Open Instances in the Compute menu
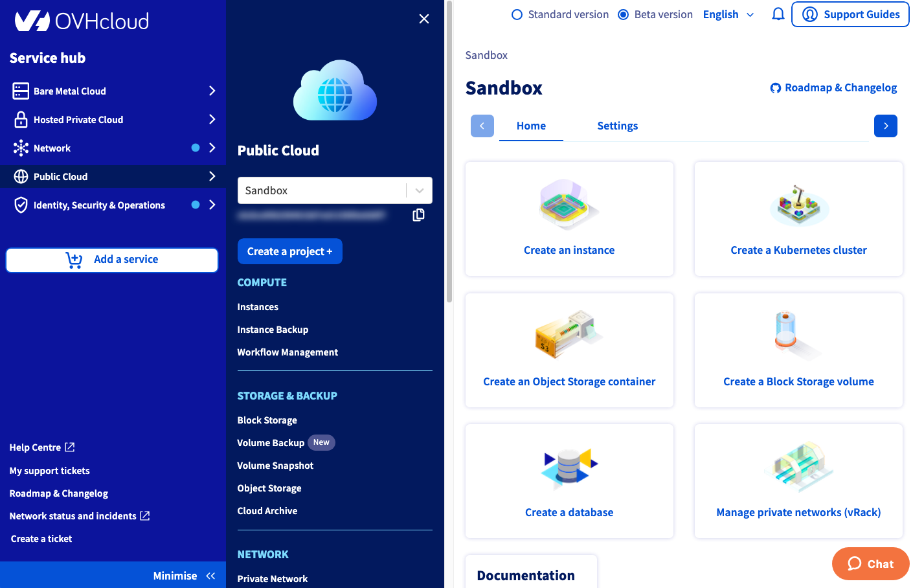Screen dimensions: 913x588 258,307
